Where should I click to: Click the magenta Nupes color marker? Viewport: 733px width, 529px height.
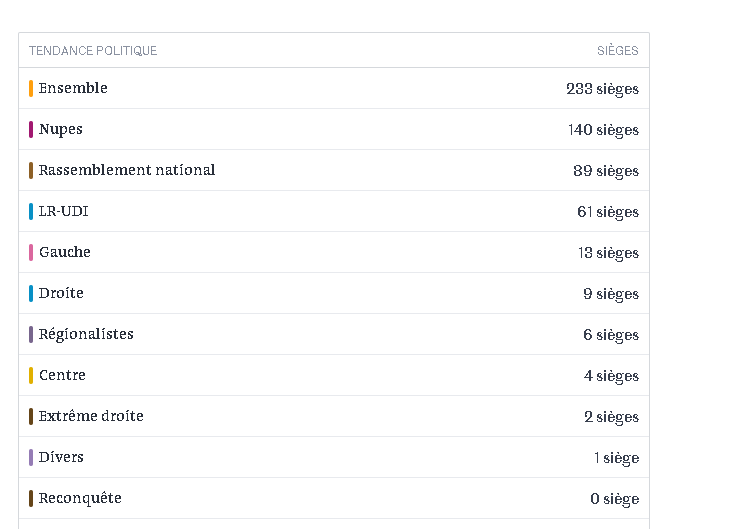(x=31, y=129)
